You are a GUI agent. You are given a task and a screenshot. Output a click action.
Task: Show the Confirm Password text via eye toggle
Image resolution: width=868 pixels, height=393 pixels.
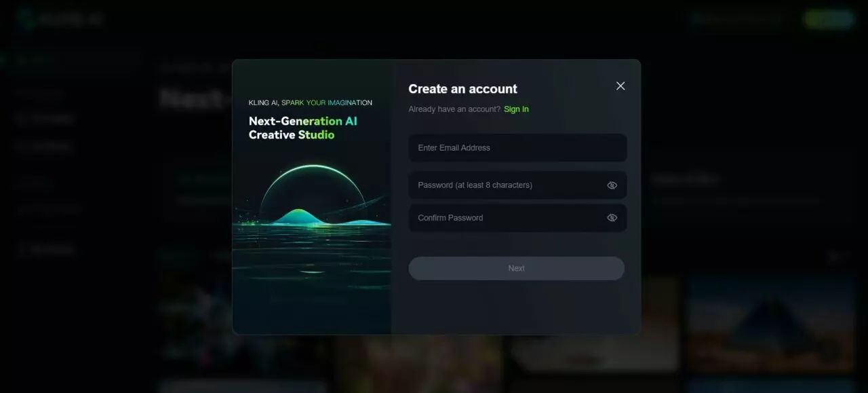[x=612, y=217]
